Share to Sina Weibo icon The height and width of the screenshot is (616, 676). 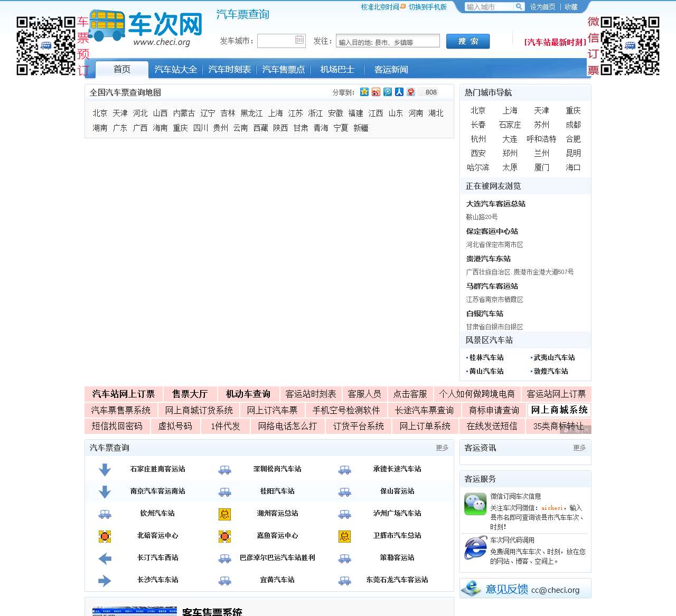(x=376, y=92)
